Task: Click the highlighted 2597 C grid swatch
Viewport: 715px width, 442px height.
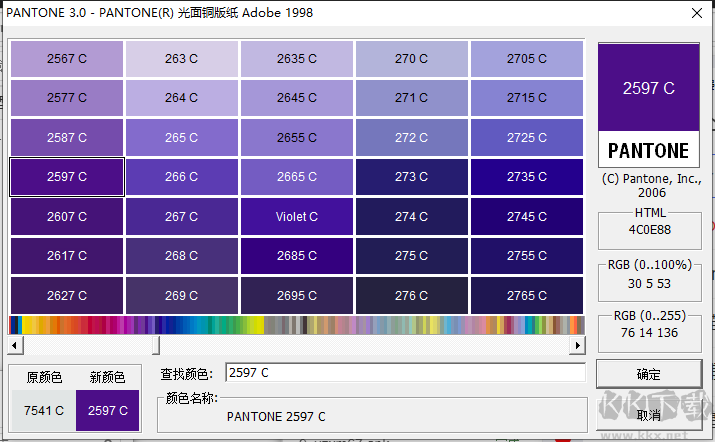Action: click(67, 177)
